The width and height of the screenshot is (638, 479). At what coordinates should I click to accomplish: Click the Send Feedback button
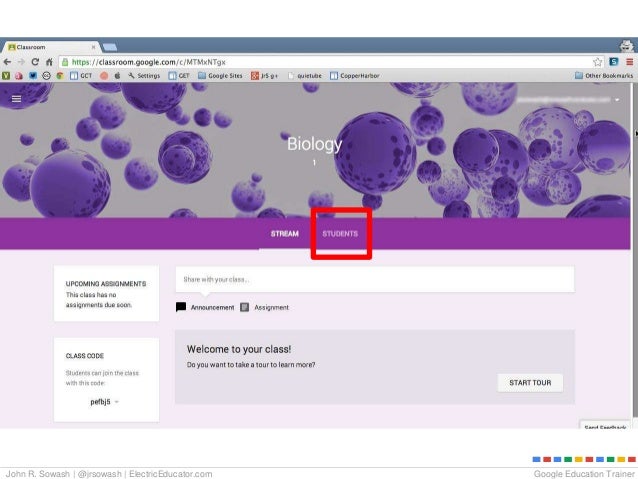point(605,426)
